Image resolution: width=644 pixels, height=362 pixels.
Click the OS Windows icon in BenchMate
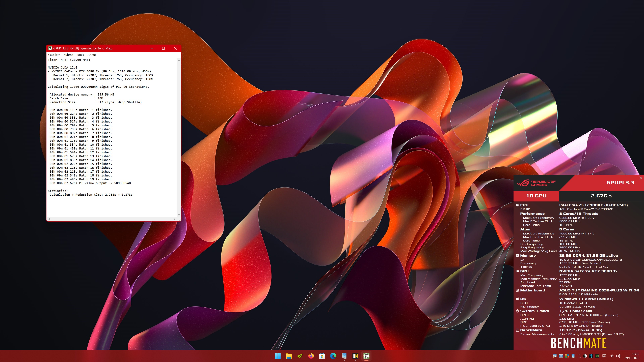(x=517, y=299)
